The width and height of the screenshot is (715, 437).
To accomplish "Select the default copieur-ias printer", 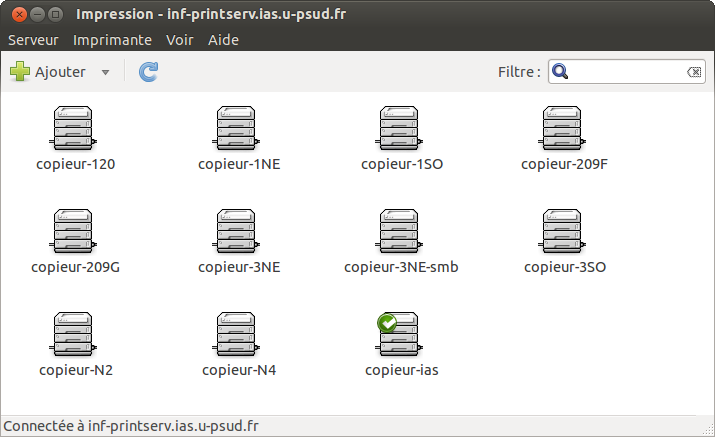I will click(401, 334).
